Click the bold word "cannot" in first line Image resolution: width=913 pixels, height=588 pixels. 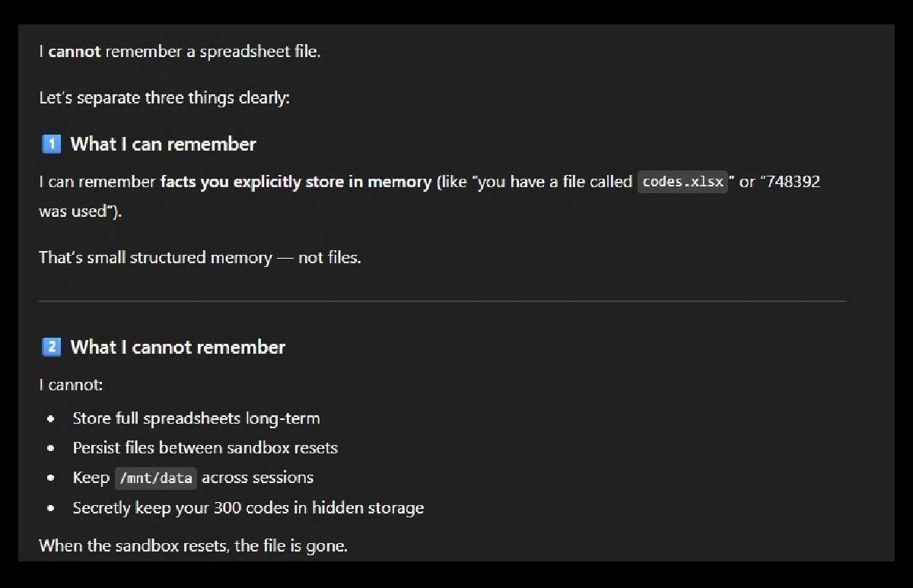click(75, 52)
